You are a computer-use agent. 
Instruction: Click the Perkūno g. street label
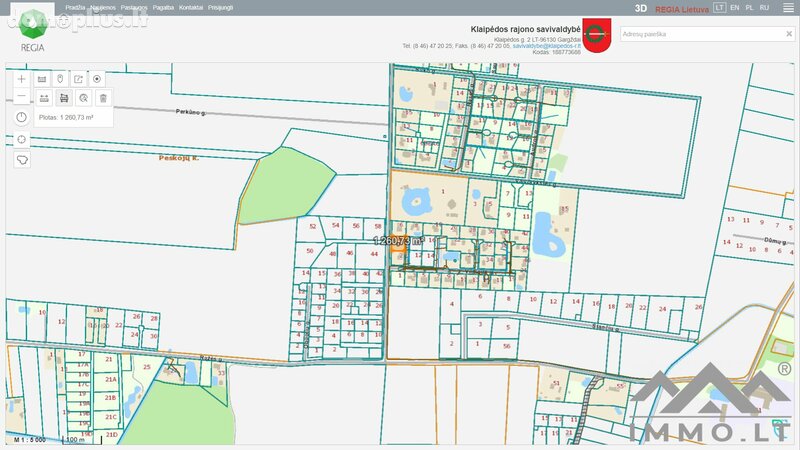(x=191, y=112)
